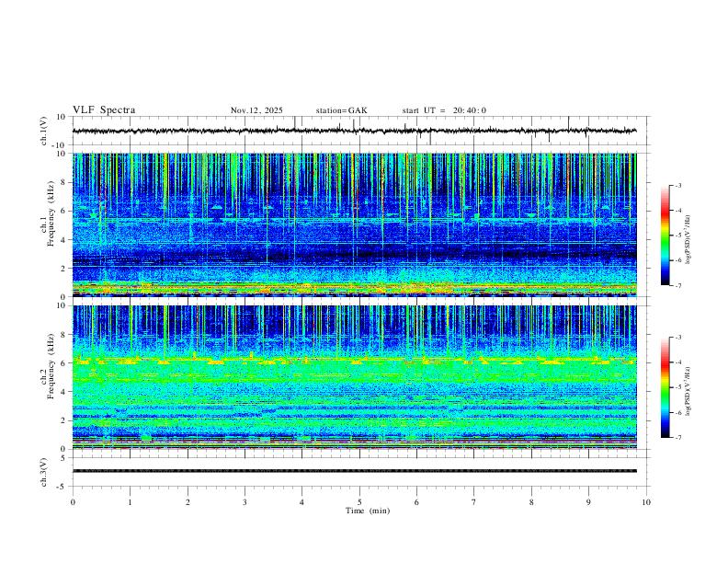Click the ch.2 'Frequency (kHz)' axis label

coord(51,366)
